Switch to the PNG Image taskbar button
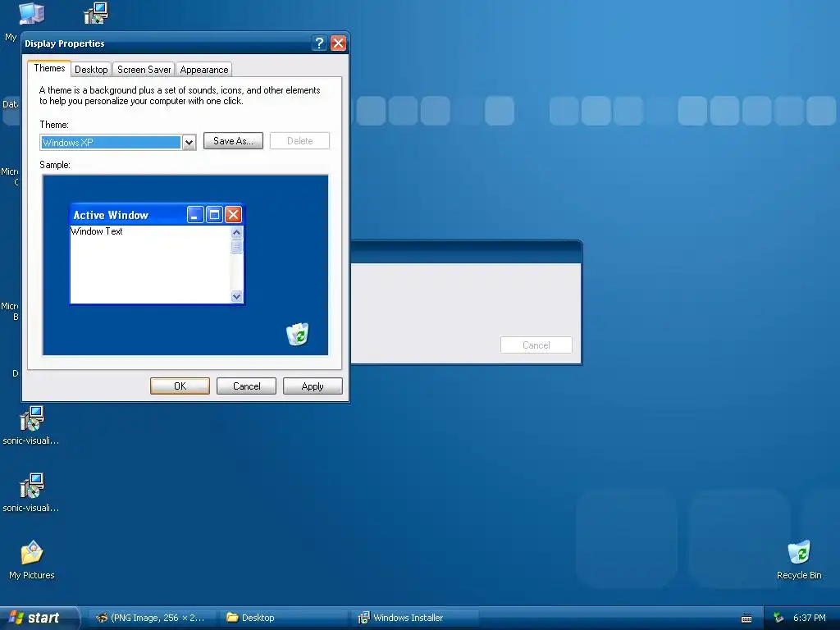 151,618
